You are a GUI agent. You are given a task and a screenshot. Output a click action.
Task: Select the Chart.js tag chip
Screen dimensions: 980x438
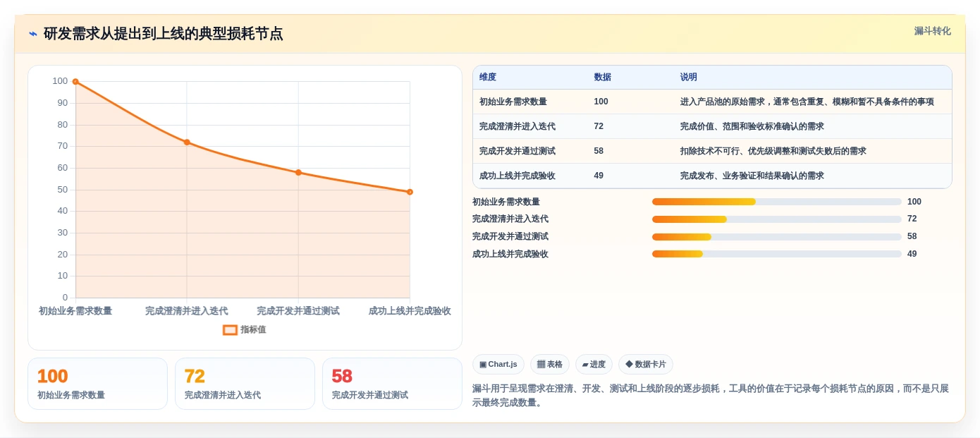(498, 364)
